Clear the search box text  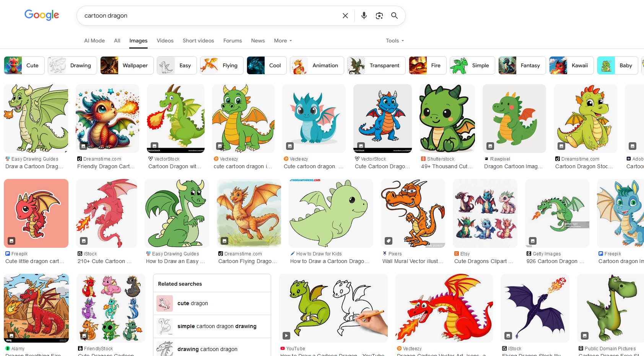coord(345,16)
